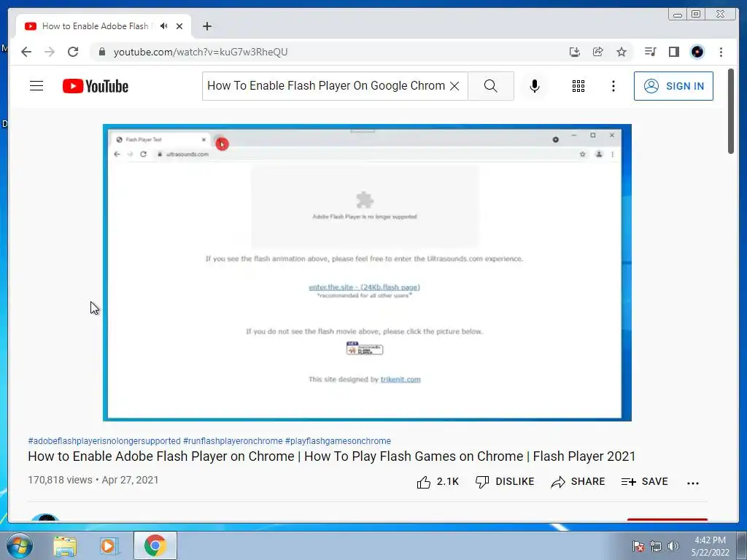Go to YouTube home via logo
Screen dimensions: 747x560
pos(96,86)
